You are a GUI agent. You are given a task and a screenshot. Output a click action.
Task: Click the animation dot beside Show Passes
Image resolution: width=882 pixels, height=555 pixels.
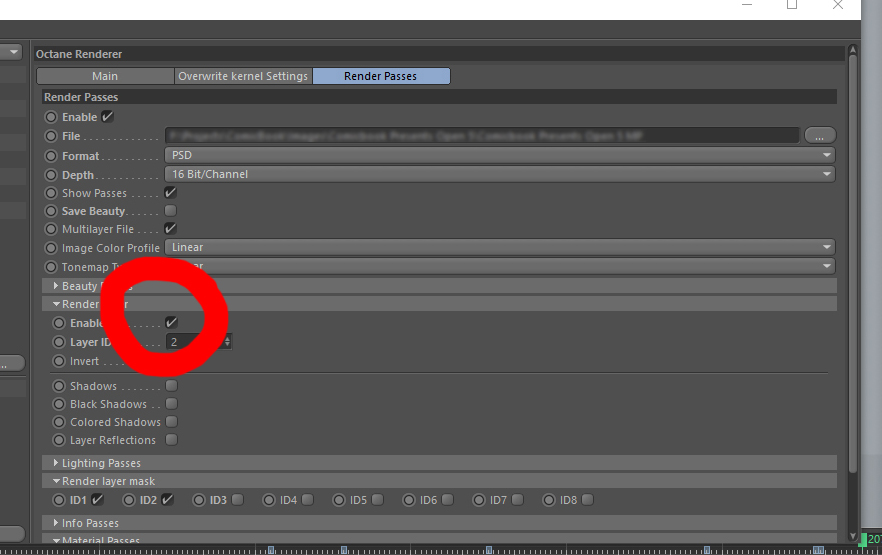(x=51, y=193)
